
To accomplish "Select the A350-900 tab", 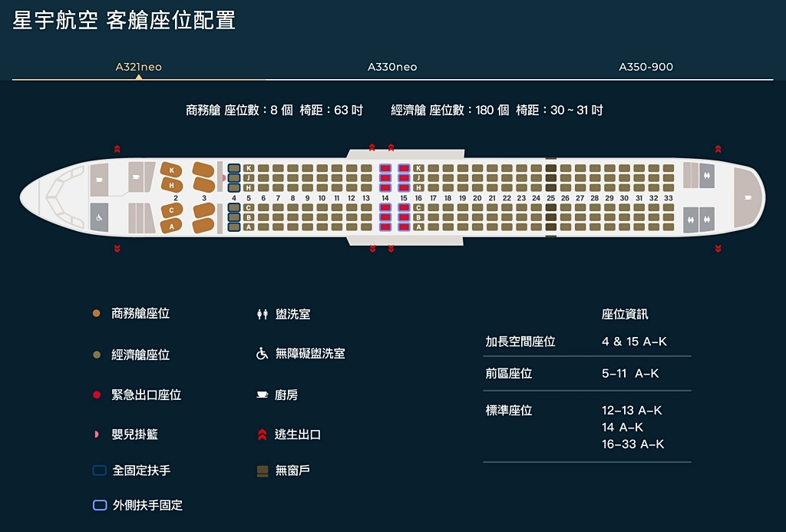I will click(646, 67).
